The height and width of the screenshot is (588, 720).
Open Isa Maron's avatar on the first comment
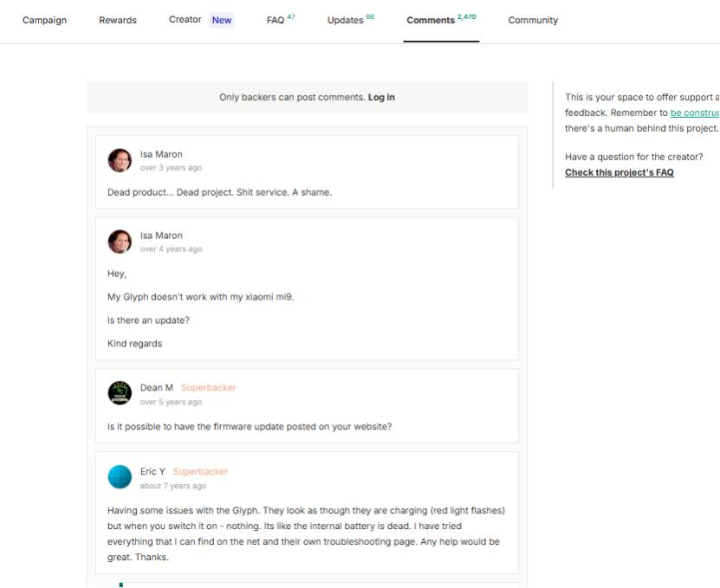(x=120, y=160)
